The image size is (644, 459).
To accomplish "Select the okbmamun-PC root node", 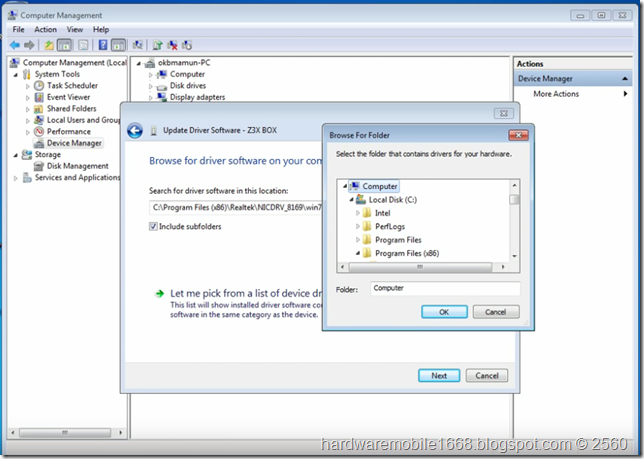I will click(184, 63).
